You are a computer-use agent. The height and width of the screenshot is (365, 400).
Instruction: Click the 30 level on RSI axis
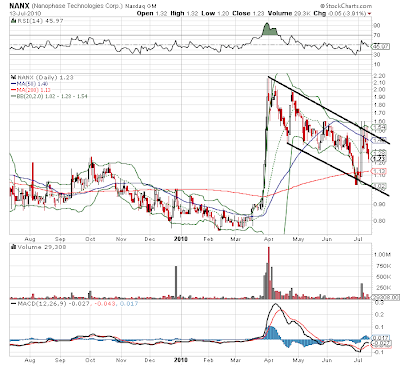377,55
